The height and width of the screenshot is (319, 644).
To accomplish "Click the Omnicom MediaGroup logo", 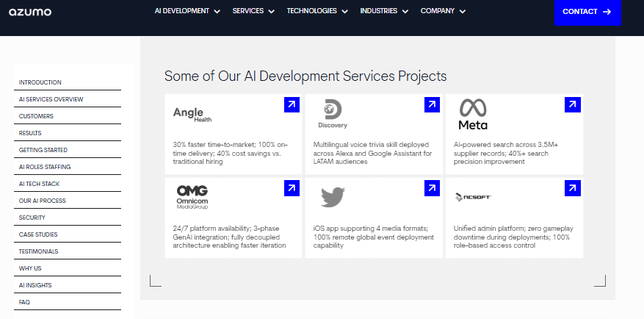I will (x=192, y=197).
